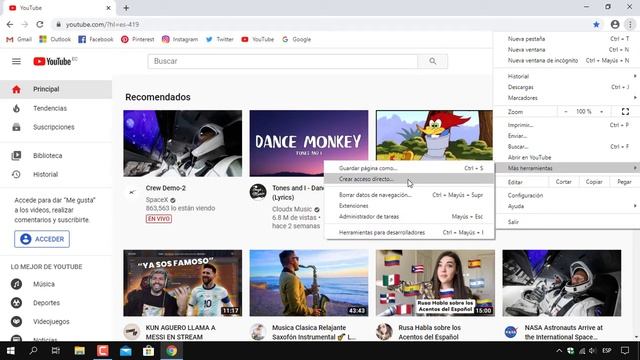Click the Chrome three-dot menu icon
Viewport: 640px width, 360px height.
pyautogui.click(x=630, y=24)
